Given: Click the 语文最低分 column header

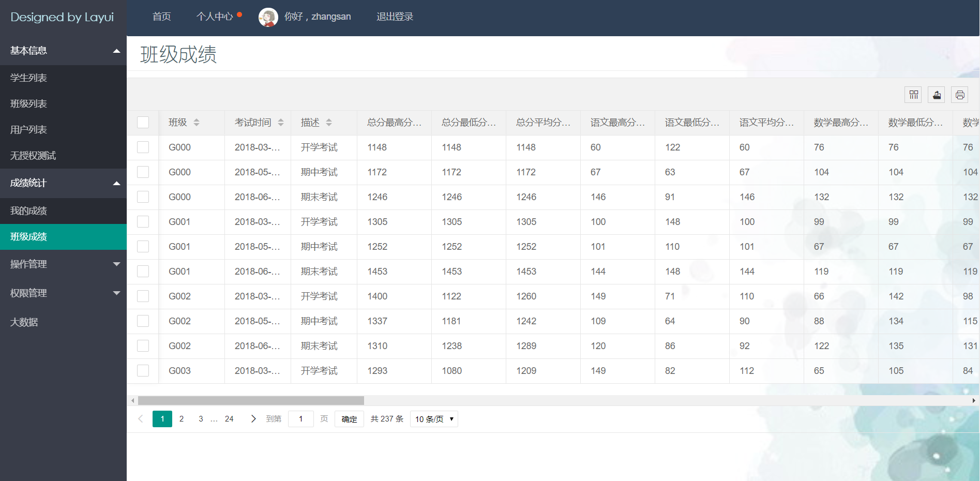Looking at the screenshot, I should [x=692, y=123].
